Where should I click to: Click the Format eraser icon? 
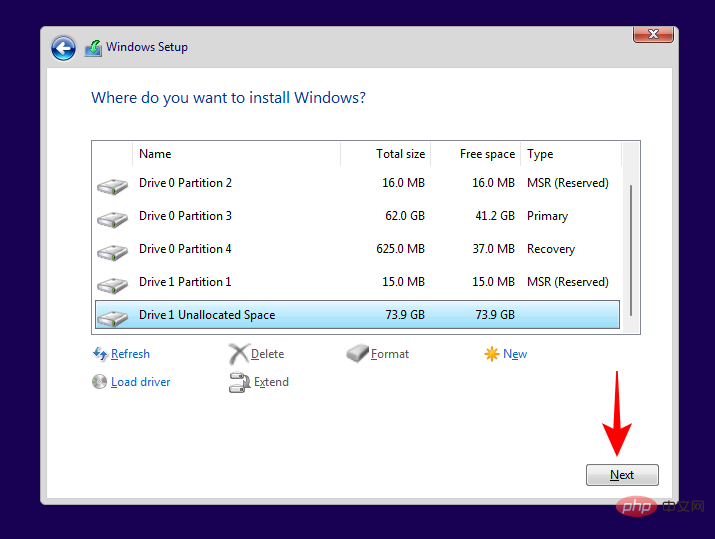pos(357,353)
